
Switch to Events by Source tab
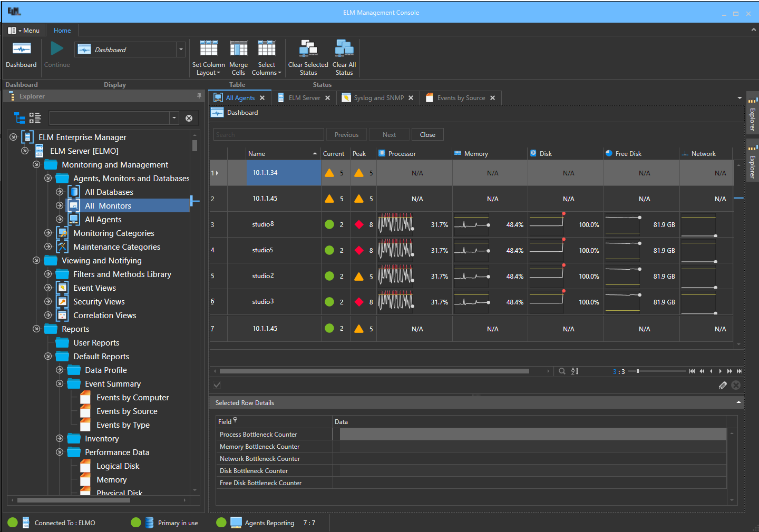coord(461,98)
